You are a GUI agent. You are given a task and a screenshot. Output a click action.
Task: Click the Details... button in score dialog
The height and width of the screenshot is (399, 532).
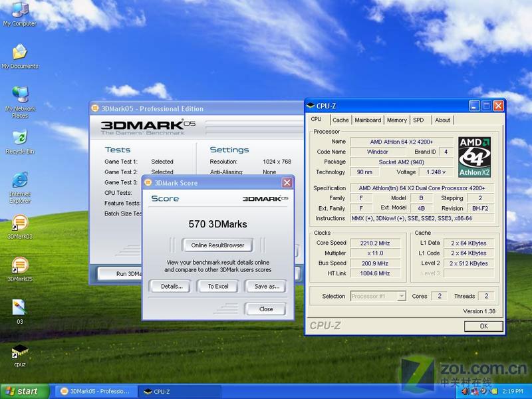172,287
